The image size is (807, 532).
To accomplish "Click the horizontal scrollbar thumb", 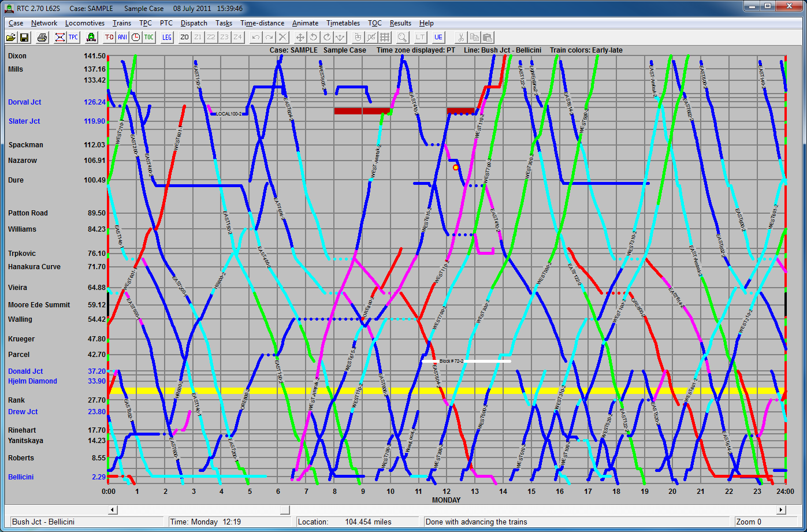I will 285,510.
